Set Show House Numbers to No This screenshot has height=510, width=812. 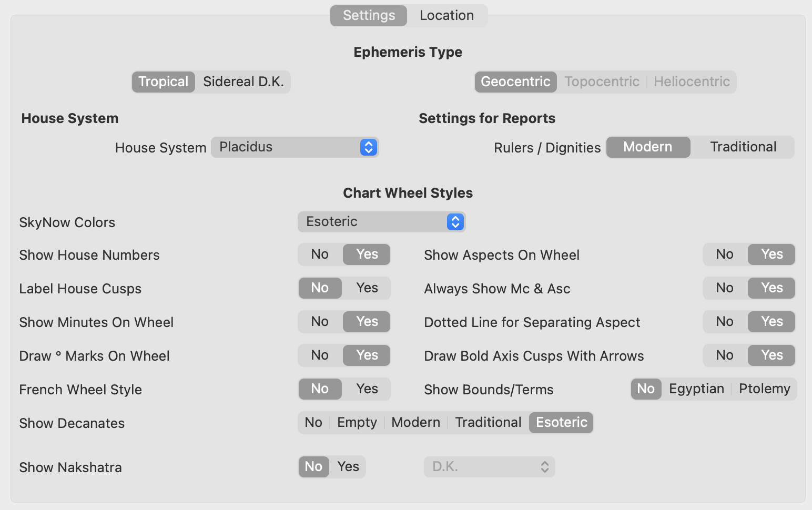click(x=320, y=254)
